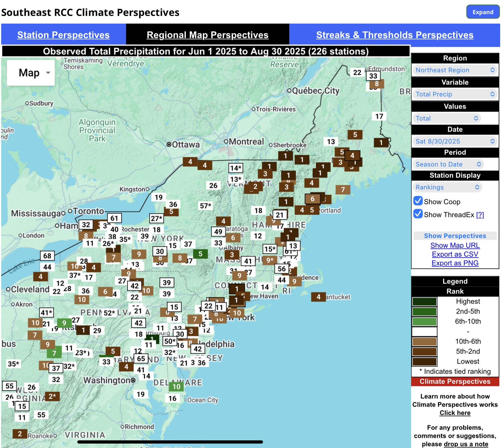Image resolution: width=504 pixels, height=448 pixels.
Task: Click brown marker 2 near Roanoke
Action: click(20, 434)
